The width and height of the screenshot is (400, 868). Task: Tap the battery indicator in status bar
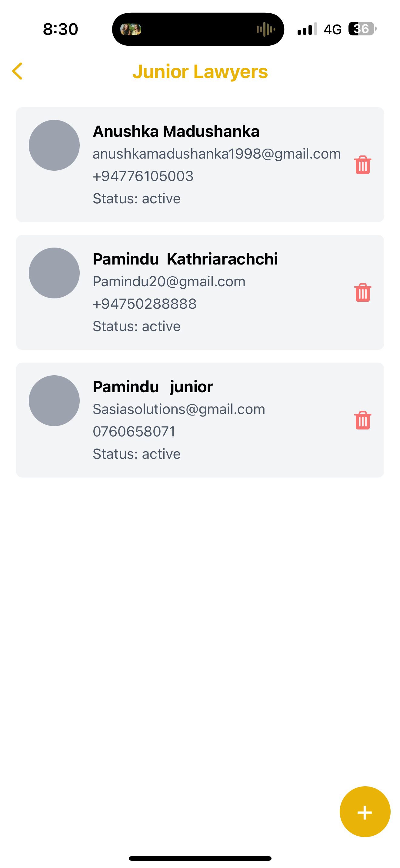362,29
